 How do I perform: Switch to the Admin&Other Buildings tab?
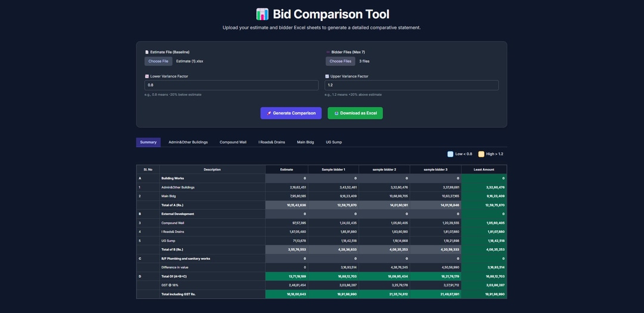(x=188, y=142)
